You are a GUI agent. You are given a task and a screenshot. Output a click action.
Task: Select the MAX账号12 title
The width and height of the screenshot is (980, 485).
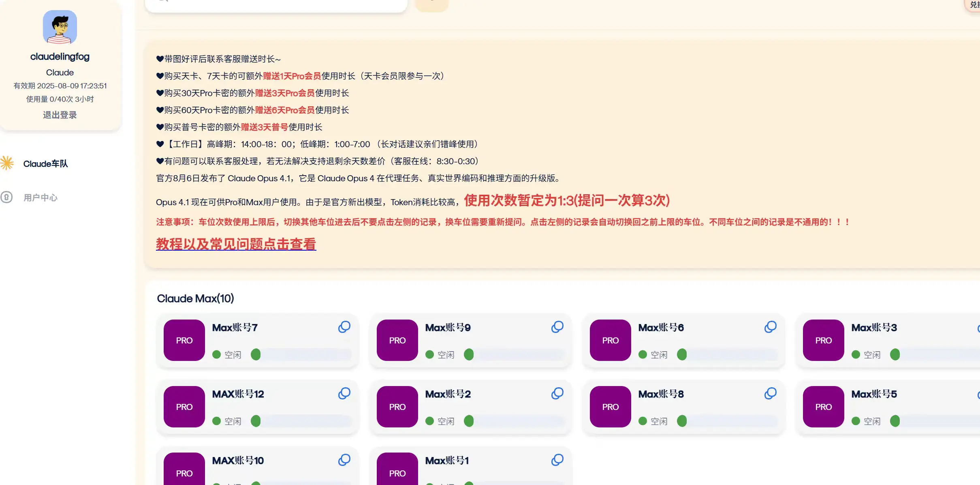(x=238, y=394)
